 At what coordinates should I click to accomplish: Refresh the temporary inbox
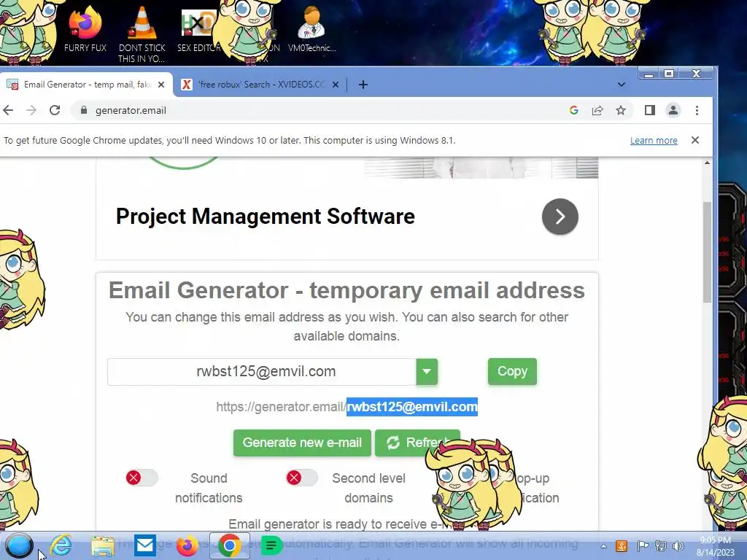417,443
